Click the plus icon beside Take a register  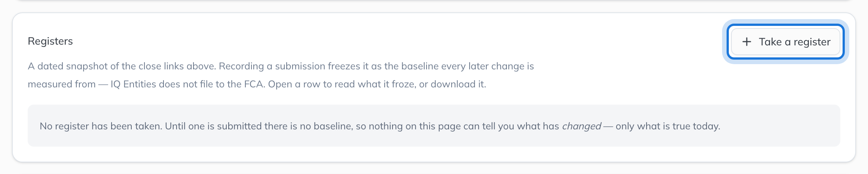(x=746, y=42)
